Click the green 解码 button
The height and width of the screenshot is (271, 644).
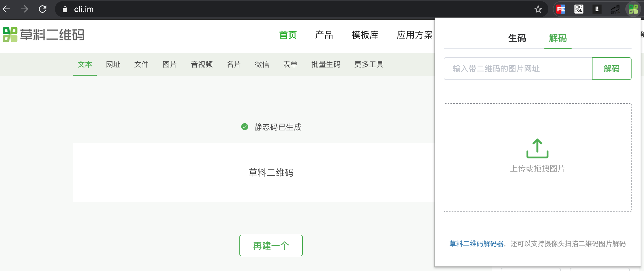click(611, 69)
